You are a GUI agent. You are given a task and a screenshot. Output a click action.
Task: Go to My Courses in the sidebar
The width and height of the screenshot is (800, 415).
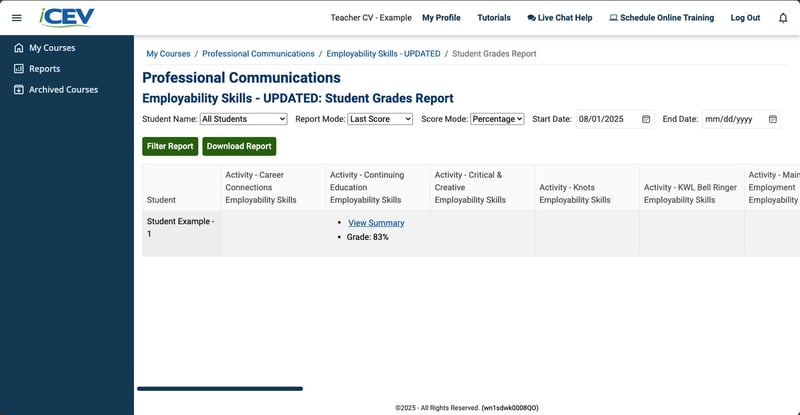pos(52,47)
